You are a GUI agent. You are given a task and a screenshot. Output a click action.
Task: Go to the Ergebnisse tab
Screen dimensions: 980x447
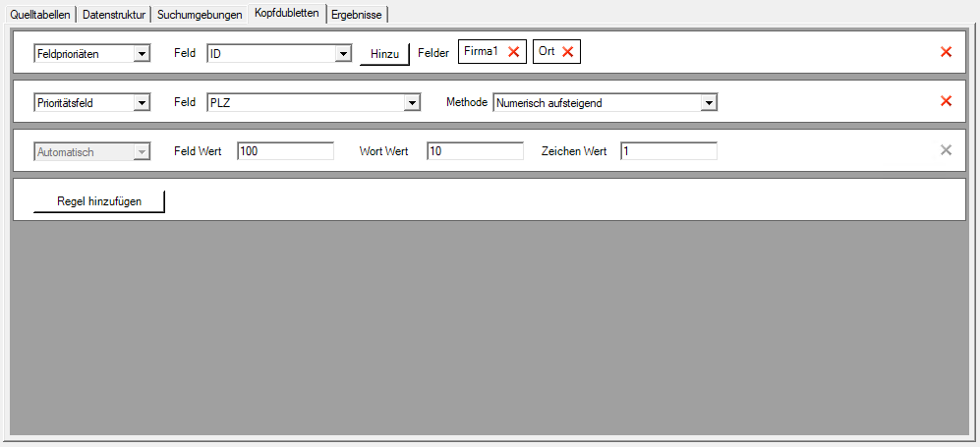pos(356,15)
